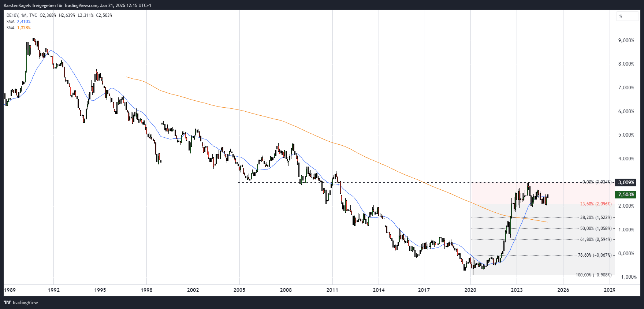Click the 2026 marker on time axis
The image size is (644, 309).
(x=563, y=290)
